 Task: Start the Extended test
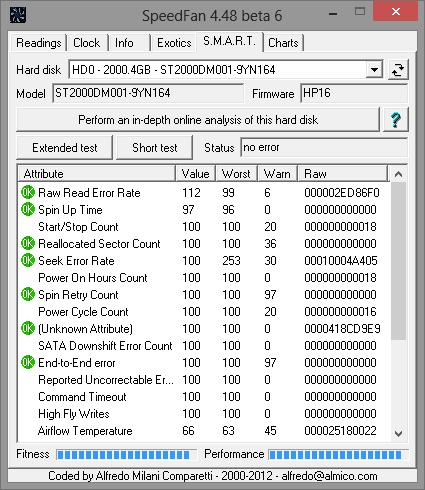click(65, 147)
